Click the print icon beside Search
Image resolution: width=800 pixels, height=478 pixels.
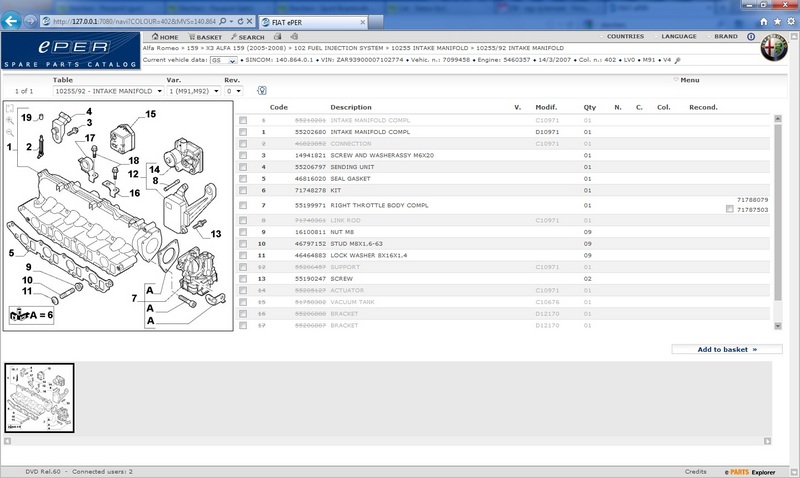(278, 37)
